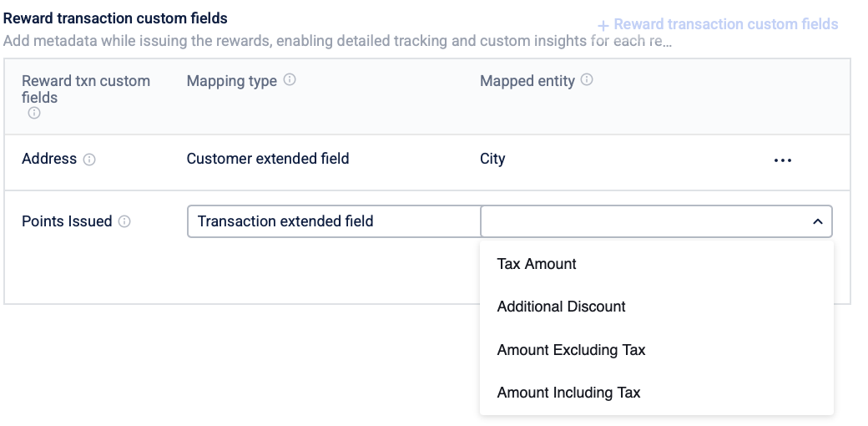This screenshot has height=426, width=868.
Task: Click the add Reward transaction custom fields link
Action: [x=718, y=25]
